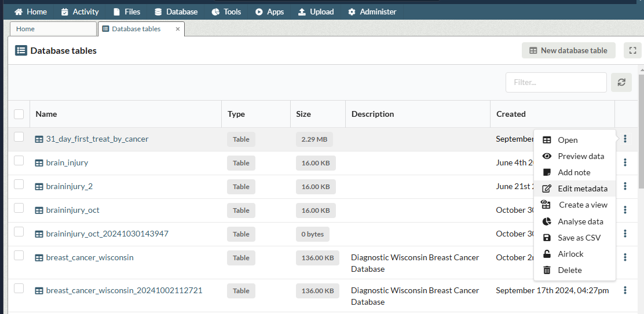Image resolution: width=644 pixels, height=314 pixels.
Task: Click the Analyse data pie chart icon
Action: 546,221
